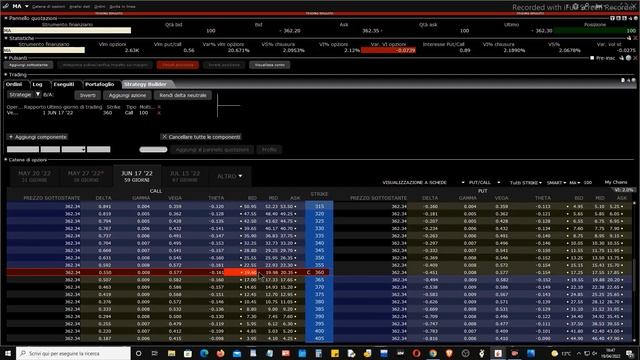This screenshot has height=360, width=640.
Task: Click the MA field in Pannello quotazioni
Action: 67,31
